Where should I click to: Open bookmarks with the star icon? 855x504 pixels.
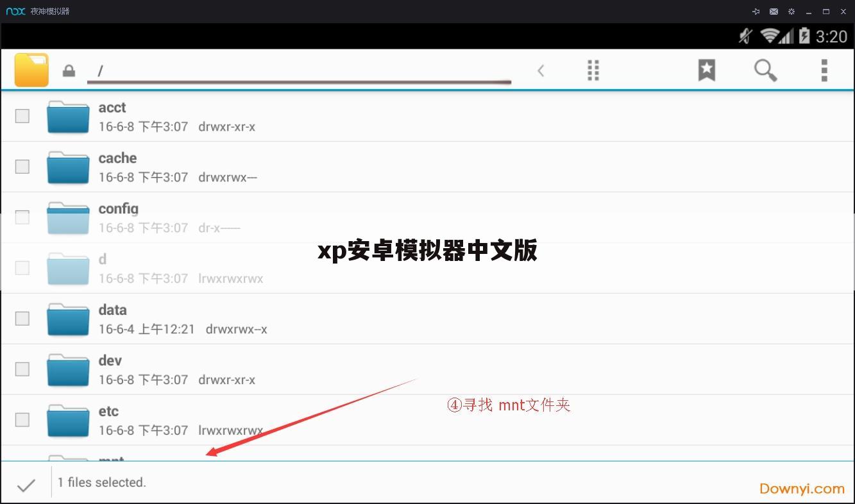pos(706,70)
